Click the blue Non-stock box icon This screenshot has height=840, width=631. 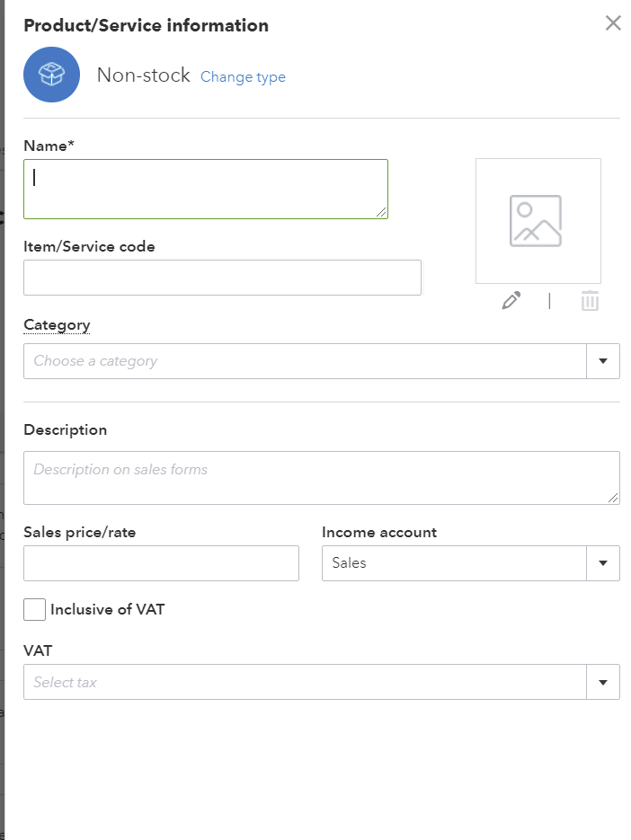52,75
